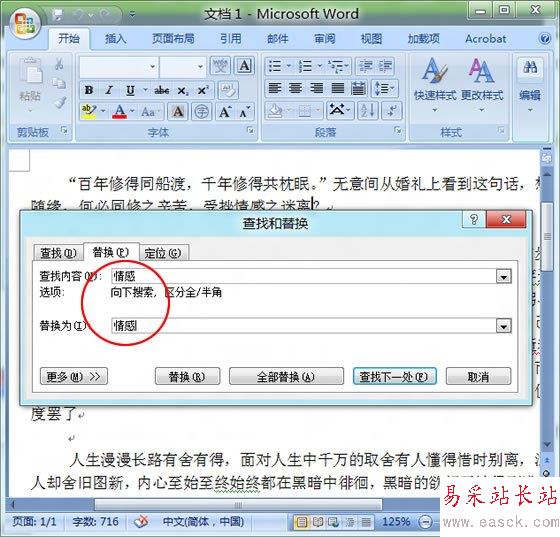Click the zoom out minus button
Screen dimensions: 560x537
425,522
